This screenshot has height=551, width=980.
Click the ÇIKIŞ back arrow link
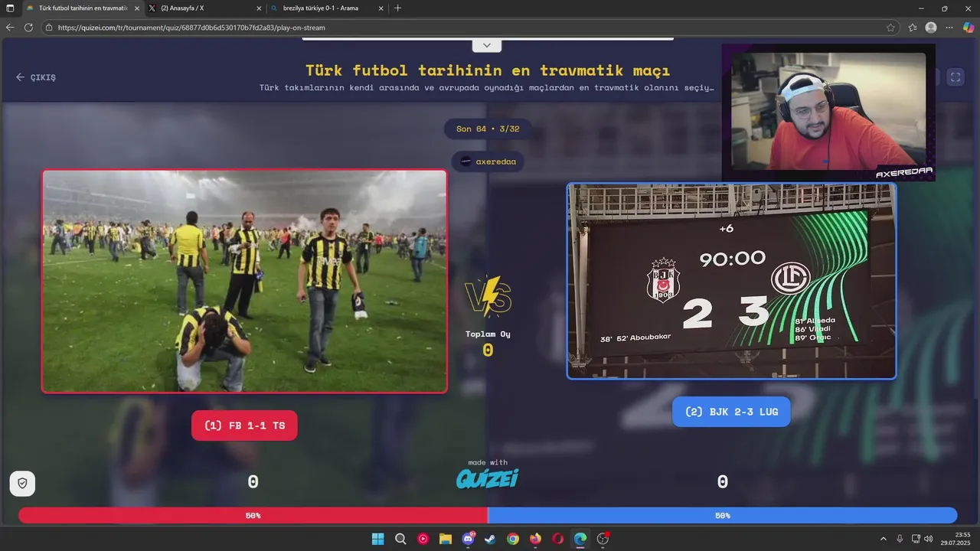[36, 77]
